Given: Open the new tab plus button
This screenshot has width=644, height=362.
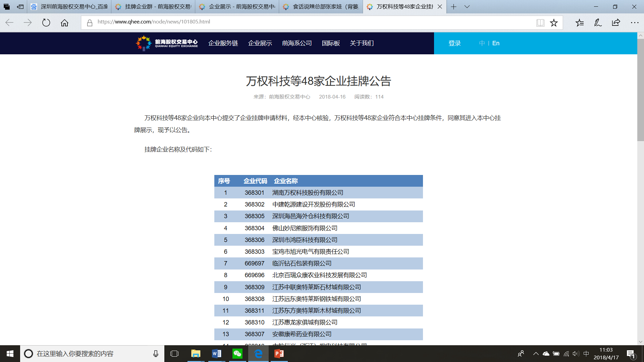Looking at the screenshot, I should pos(453,7).
